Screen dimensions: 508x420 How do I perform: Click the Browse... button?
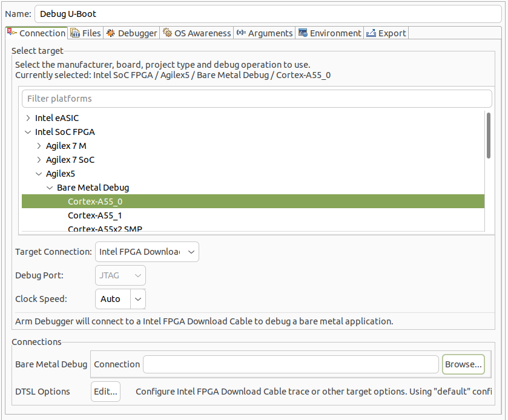click(x=463, y=364)
